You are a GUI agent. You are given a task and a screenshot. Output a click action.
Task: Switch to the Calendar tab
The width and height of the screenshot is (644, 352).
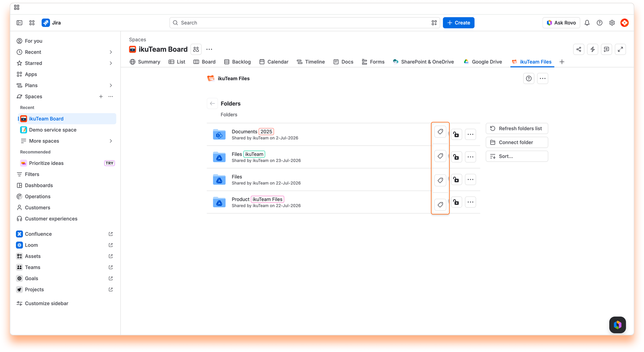pyautogui.click(x=274, y=62)
